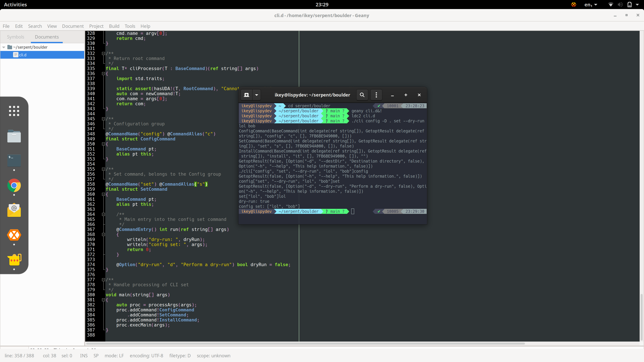Close the terminal window
644x362 pixels.
coord(419,95)
